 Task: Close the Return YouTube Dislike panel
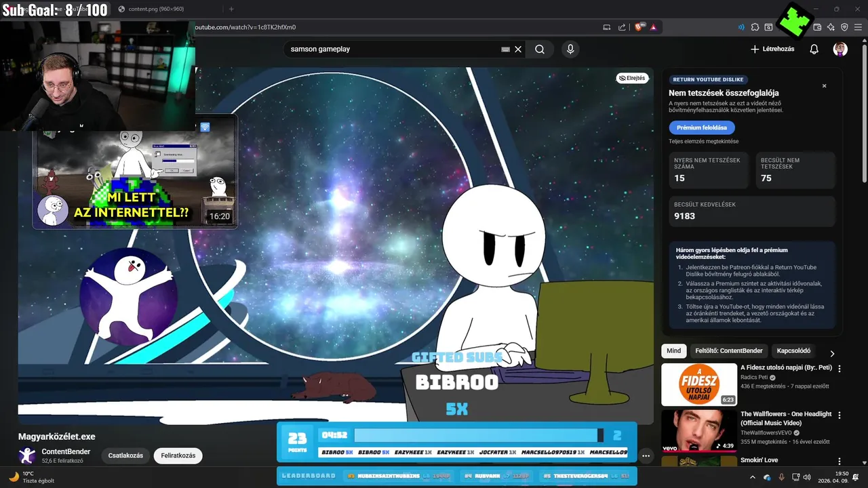[x=825, y=86]
